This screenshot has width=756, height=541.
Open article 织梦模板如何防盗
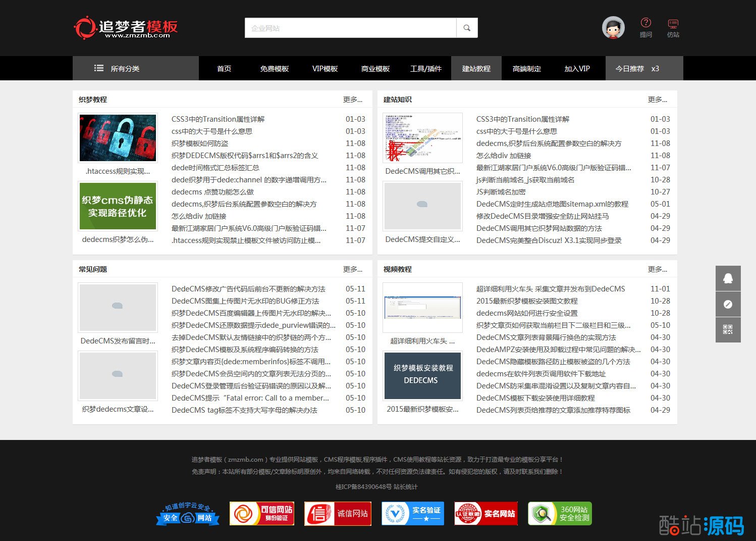click(200, 143)
